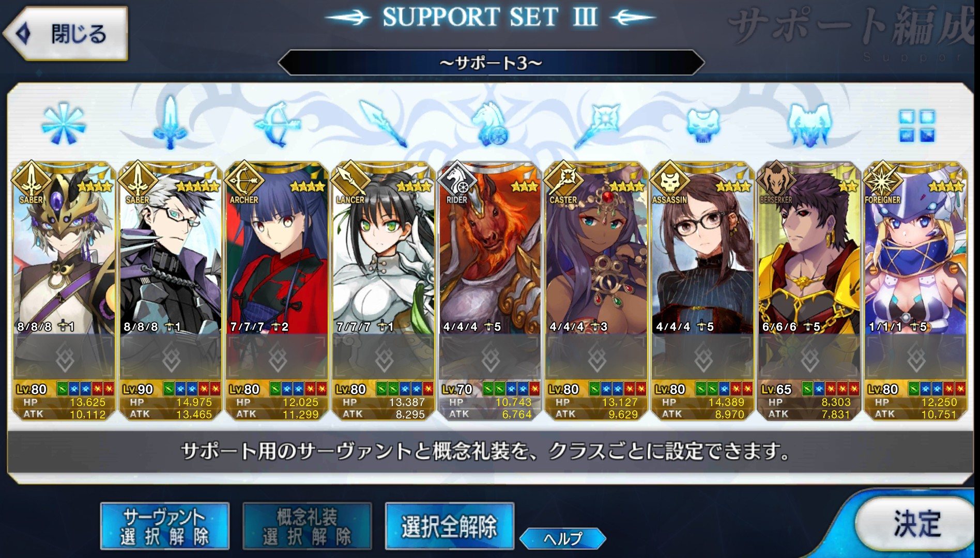The image size is (980, 558).
Task: Click サーヴァント選択解除 button
Action: (164, 526)
